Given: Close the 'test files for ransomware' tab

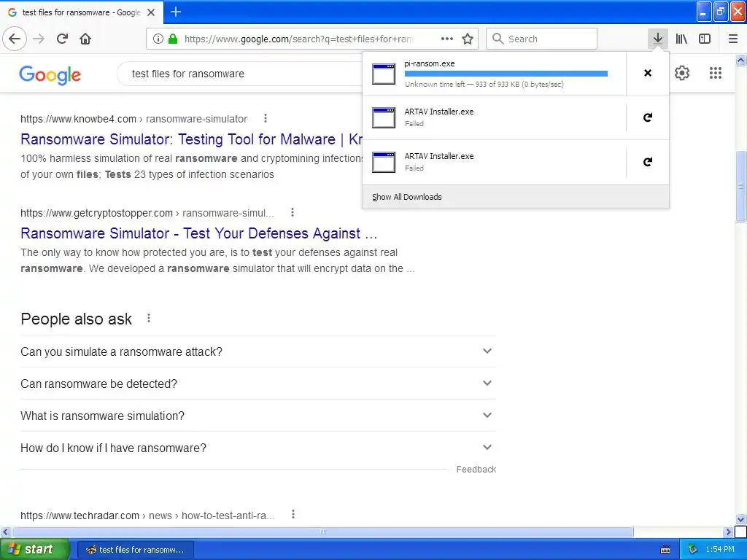Looking at the screenshot, I should pyautogui.click(x=151, y=12).
